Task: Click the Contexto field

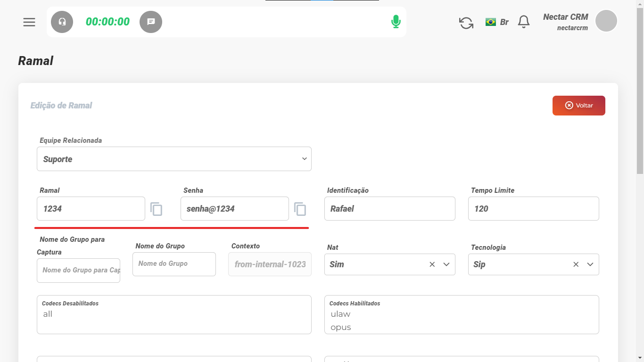Action: tap(270, 264)
